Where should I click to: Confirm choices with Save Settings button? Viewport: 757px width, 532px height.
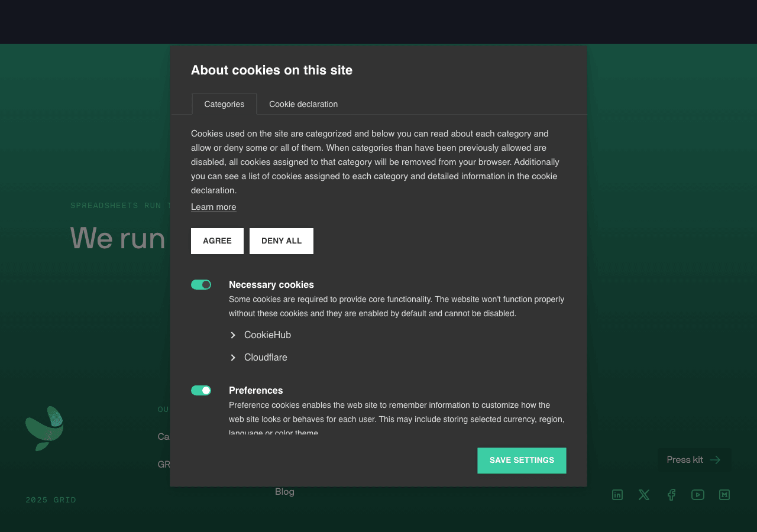point(522,460)
